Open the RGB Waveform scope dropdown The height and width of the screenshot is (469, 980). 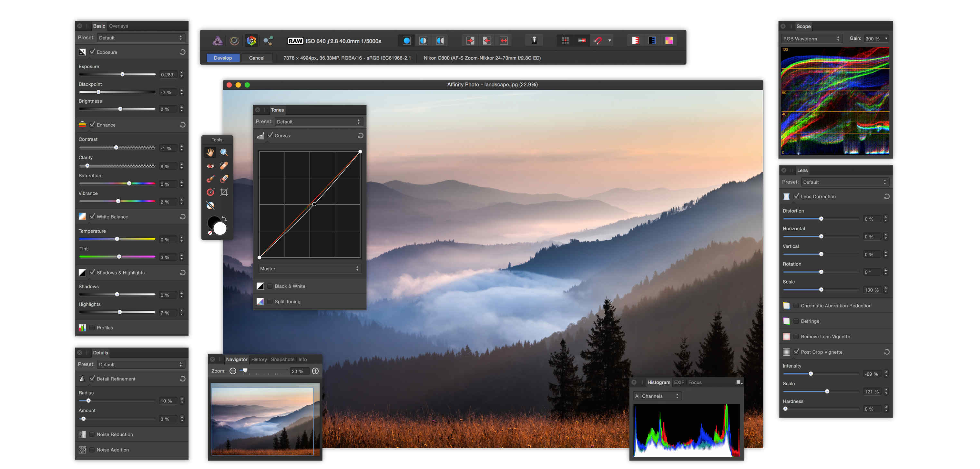811,39
